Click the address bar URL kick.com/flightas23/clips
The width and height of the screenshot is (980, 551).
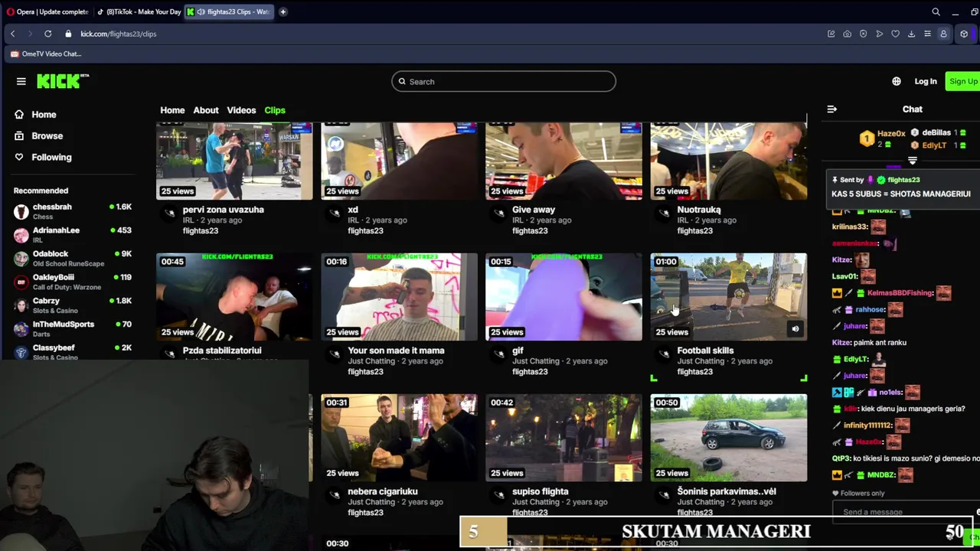[x=118, y=34]
